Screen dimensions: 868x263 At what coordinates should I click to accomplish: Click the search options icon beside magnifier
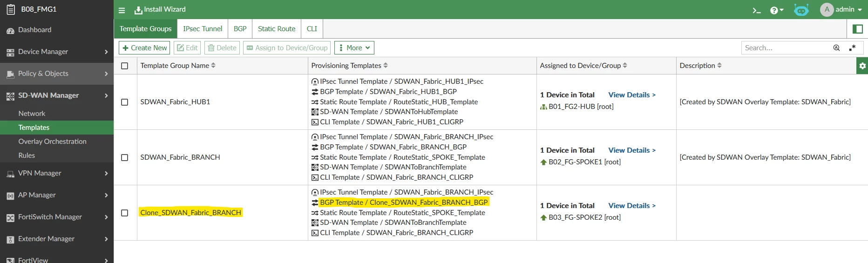(852, 48)
